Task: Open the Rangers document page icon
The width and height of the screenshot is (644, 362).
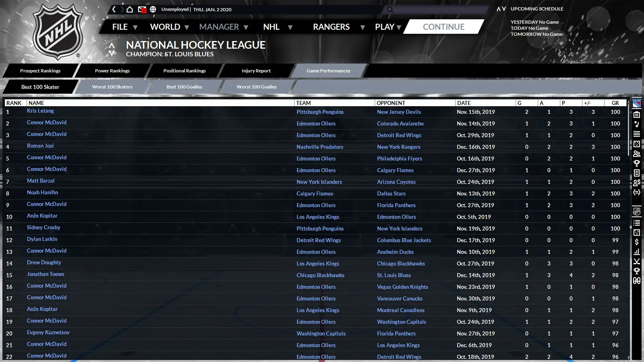Action: (x=637, y=173)
